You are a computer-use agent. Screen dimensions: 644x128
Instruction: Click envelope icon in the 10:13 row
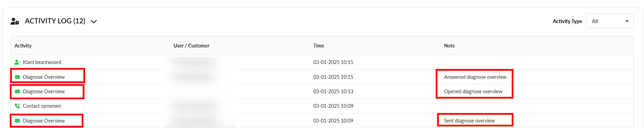[17, 92]
